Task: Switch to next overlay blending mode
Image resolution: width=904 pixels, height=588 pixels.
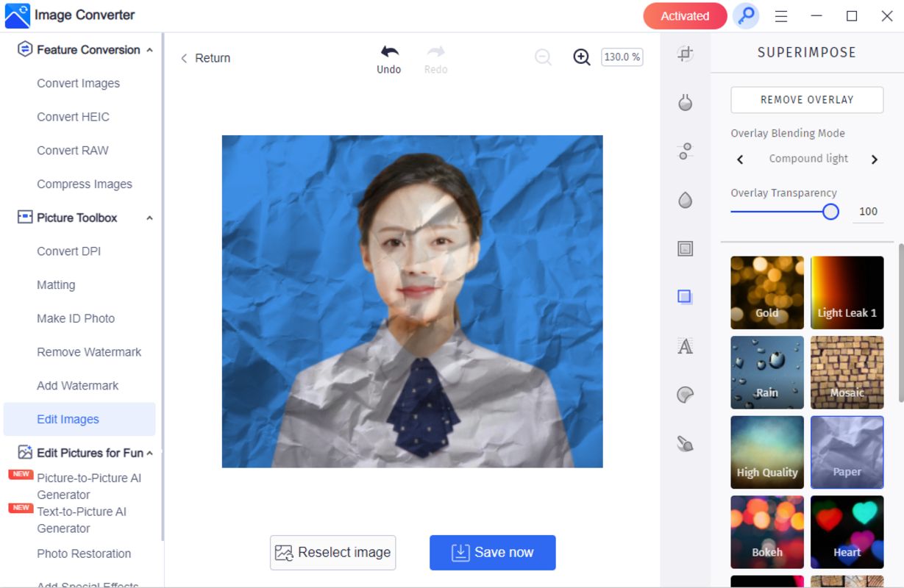Action: (875, 159)
